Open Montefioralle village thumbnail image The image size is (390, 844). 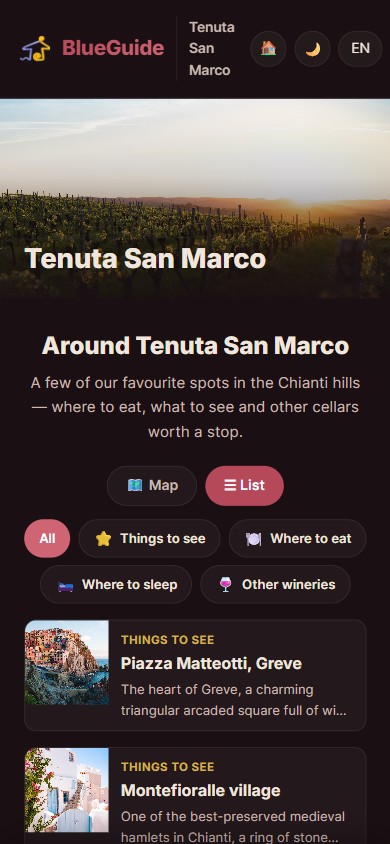(x=67, y=790)
